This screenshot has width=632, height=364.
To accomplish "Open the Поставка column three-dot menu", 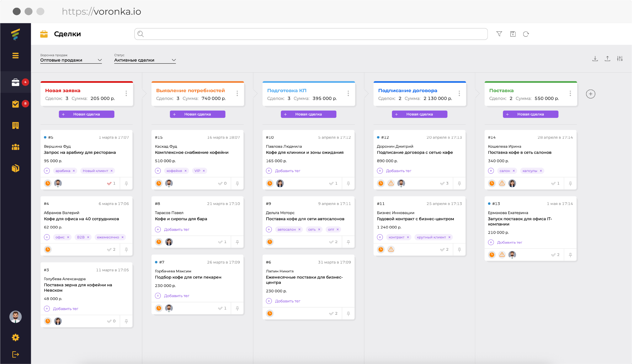I will [x=570, y=93].
